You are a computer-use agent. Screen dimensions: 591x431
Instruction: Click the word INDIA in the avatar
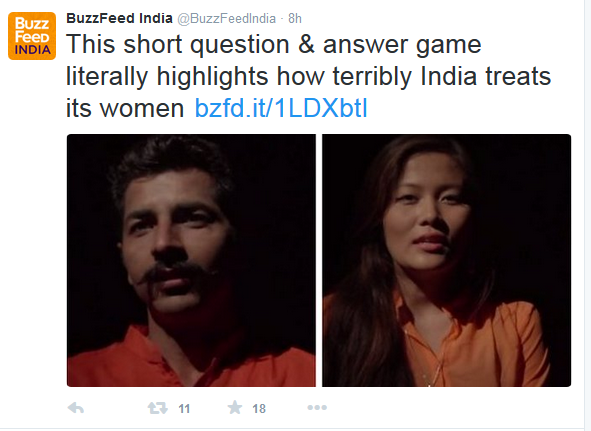click(x=32, y=50)
